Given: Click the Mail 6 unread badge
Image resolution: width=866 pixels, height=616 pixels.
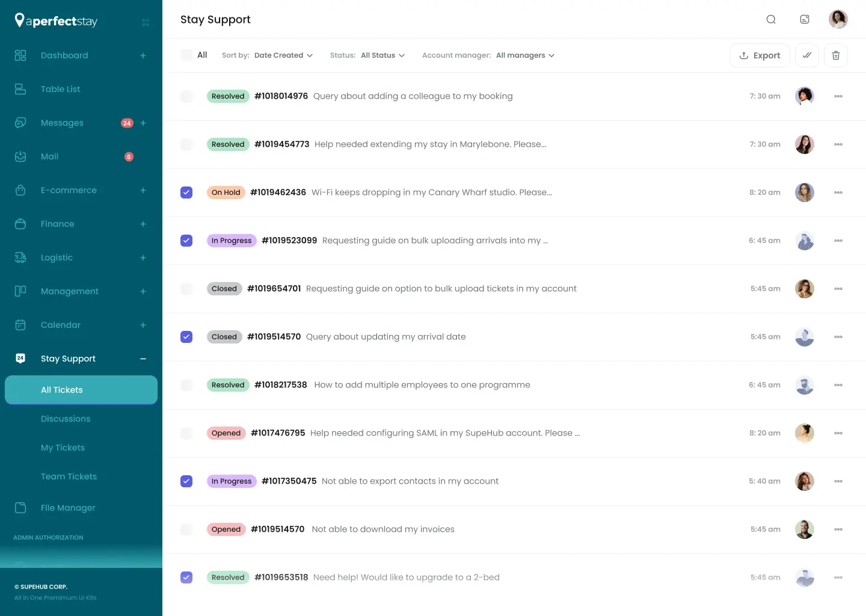Looking at the screenshot, I should click(x=129, y=156).
